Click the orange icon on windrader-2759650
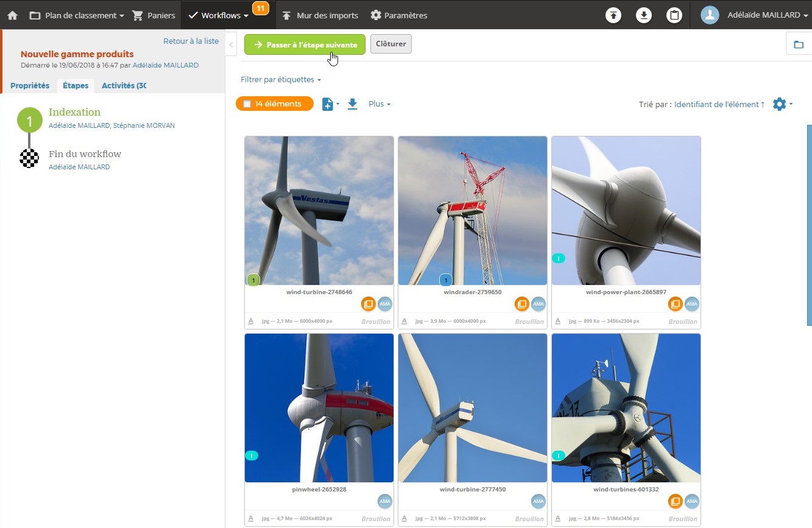 pyautogui.click(x=521, y=304)
